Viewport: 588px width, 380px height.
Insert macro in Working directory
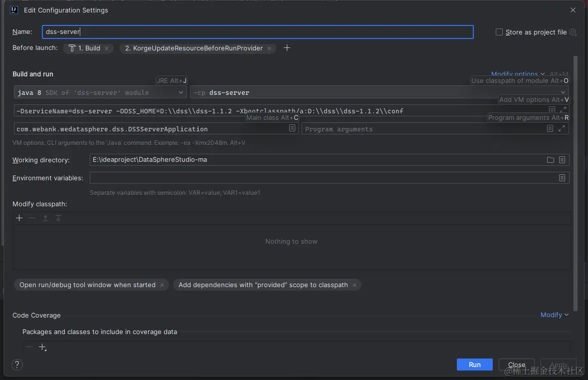(x=562, y=160)
